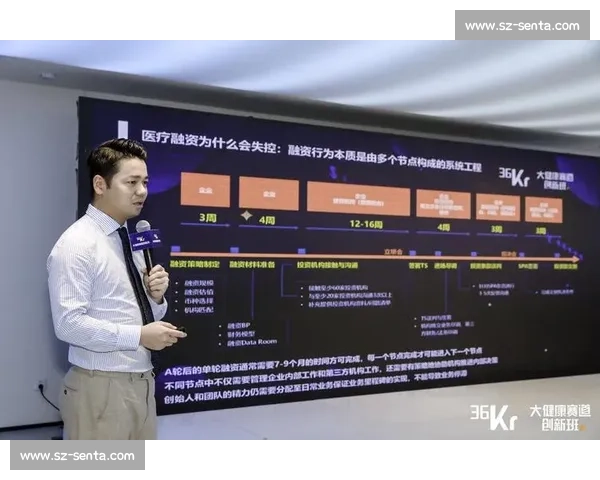The image size is (600, 480).
Task: Click the 机构匹配 bullet item
Action: point(199,310)
